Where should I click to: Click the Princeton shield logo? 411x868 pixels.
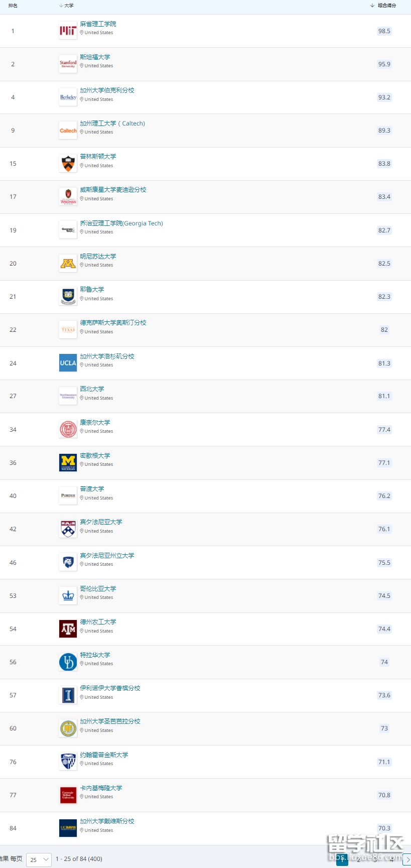68,164
